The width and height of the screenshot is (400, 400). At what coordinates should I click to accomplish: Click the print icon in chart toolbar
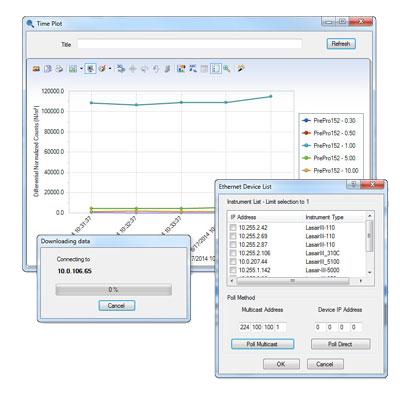[x=59, y=69]
